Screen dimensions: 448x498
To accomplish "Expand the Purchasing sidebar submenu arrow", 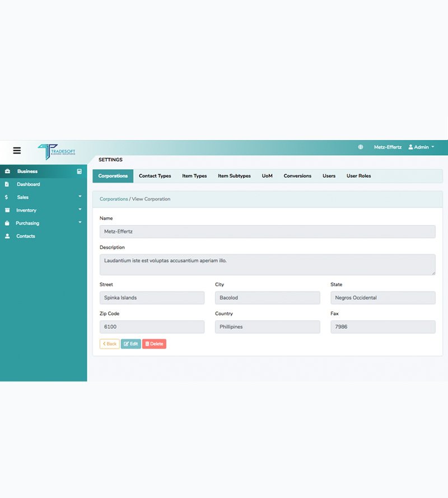I will [x=80, y=222].
